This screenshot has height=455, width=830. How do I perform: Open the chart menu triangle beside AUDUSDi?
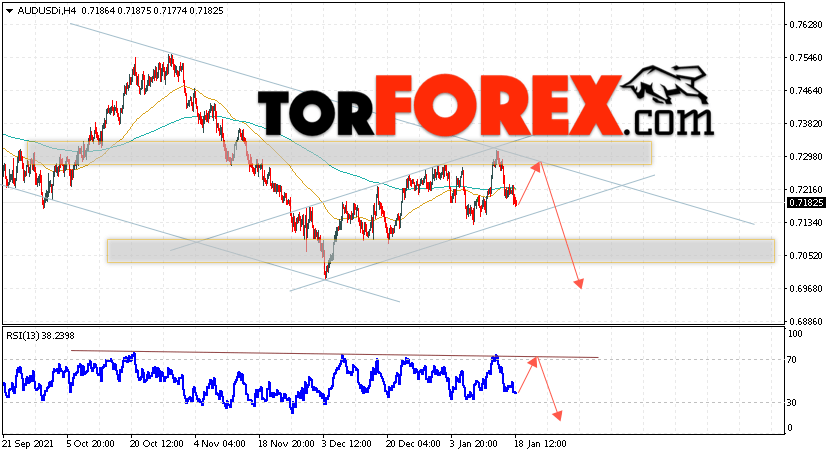[9, 11]
